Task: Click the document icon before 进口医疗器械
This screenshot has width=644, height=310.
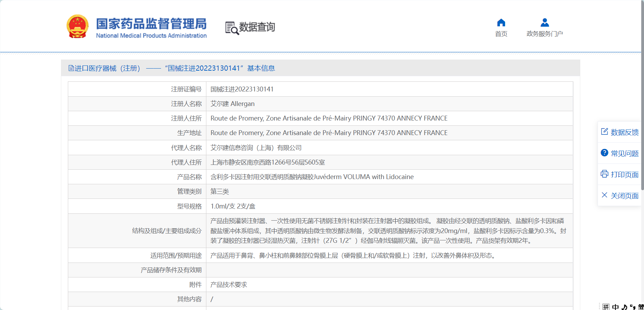Action: [71, 68]
